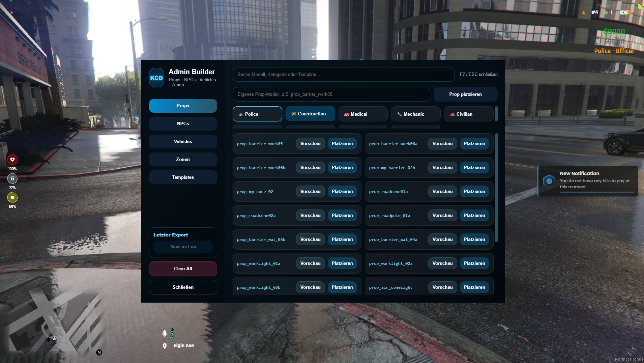The width and height of the screenshot is (644, 363).
Task: Place prop_barrier_work05 with Platzieren
Action: [342, 144]
